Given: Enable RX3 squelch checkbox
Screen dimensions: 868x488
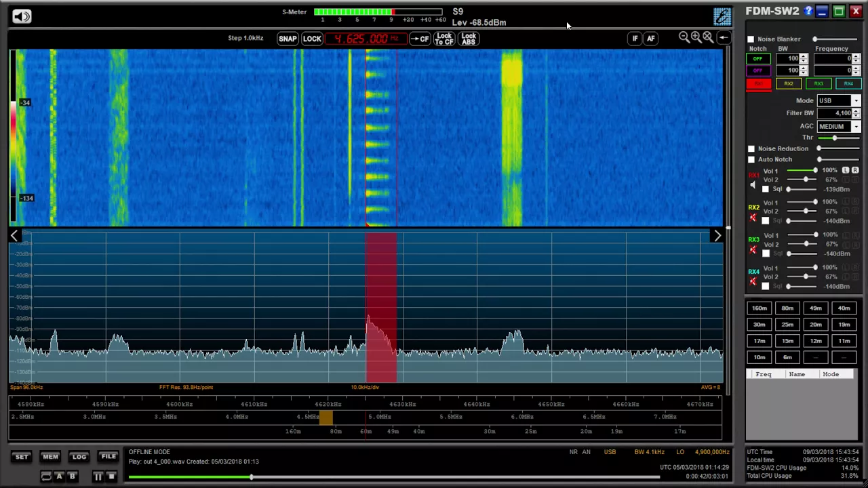Looking at the screenshot, I should 766,253.
